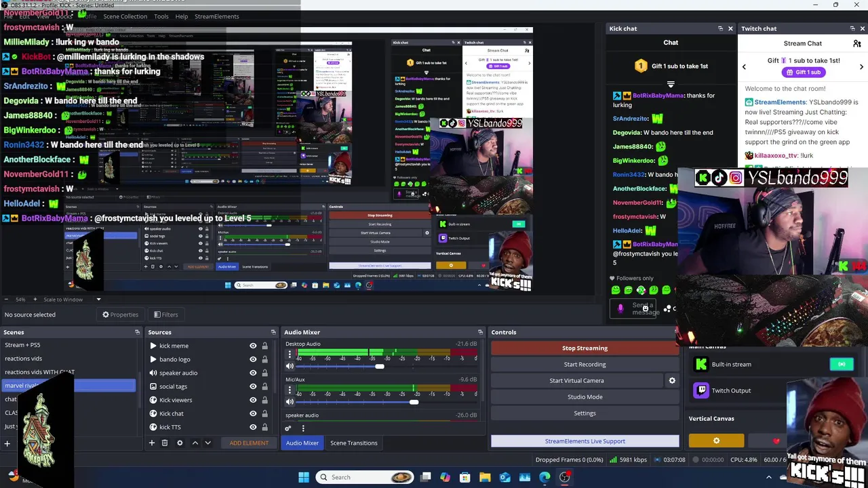Open the Scene Collection menu
The image size is (868, 488).
[x=125, y=16]
